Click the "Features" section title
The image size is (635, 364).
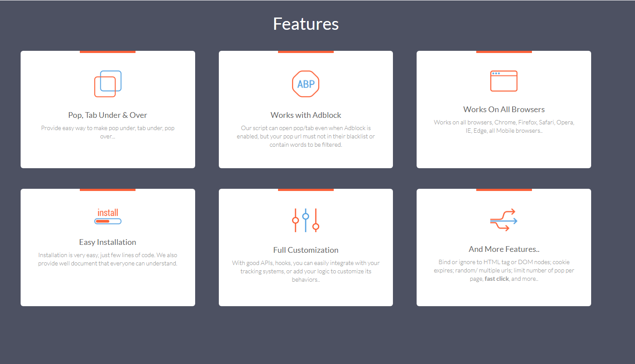(306, 24)
